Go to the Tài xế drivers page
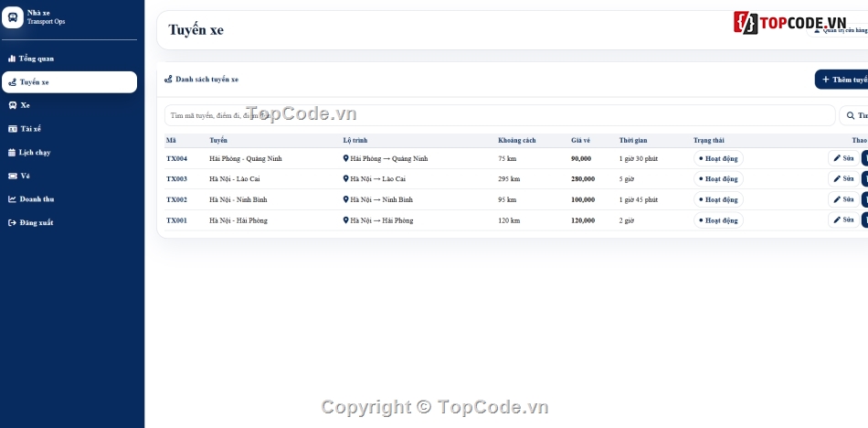Image resolution: width=868 pixels, height=428 pixels. click(x=69, y=129)
